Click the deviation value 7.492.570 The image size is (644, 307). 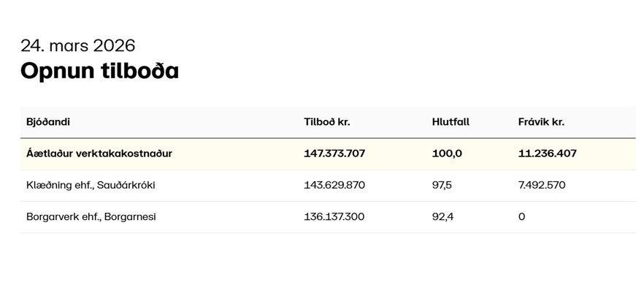[542, 185]
